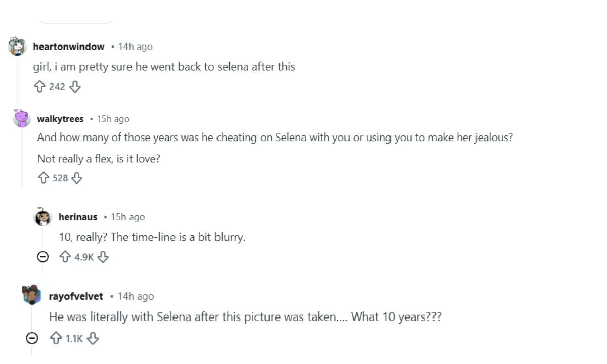Image resolution: width=607 pixels, height=364 pixels.
Task: Click the walkytrees avatar
Action: (x=20, y=119)
